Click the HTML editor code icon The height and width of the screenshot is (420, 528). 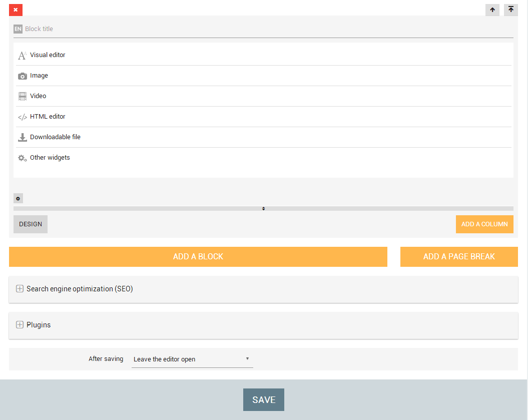(x=23, y=117)
